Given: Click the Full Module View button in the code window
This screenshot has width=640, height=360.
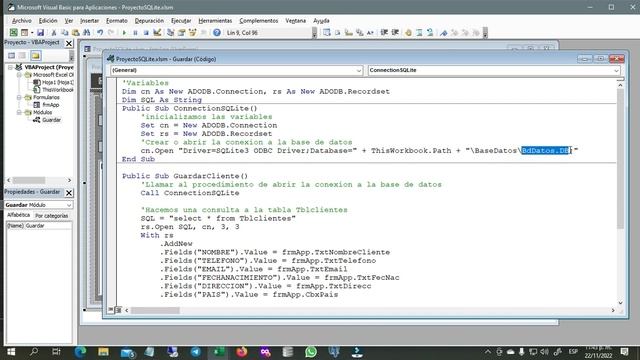Looking at the screenshot, I should [x=118, y=310].
